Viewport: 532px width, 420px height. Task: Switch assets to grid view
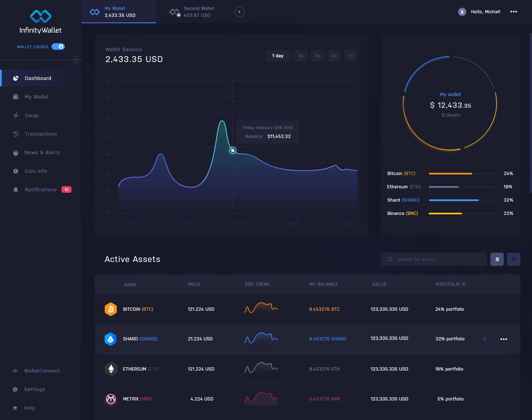513,259
